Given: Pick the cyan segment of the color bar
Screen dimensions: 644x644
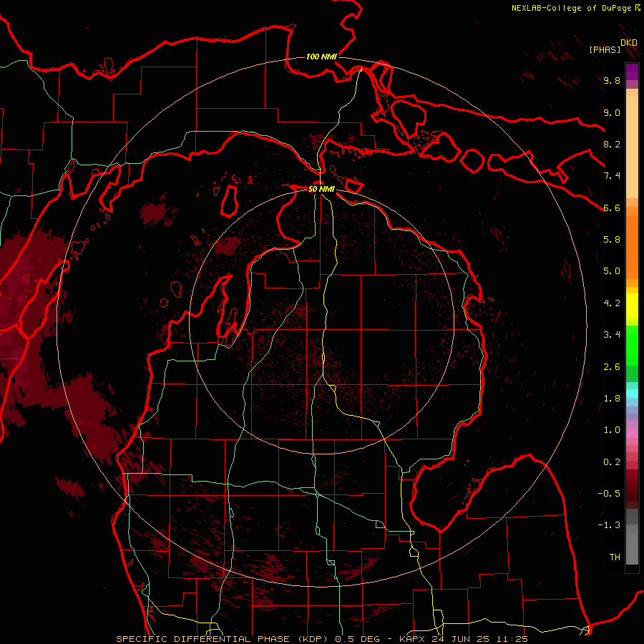Looking at the screenshot, I should pos(632,394).
